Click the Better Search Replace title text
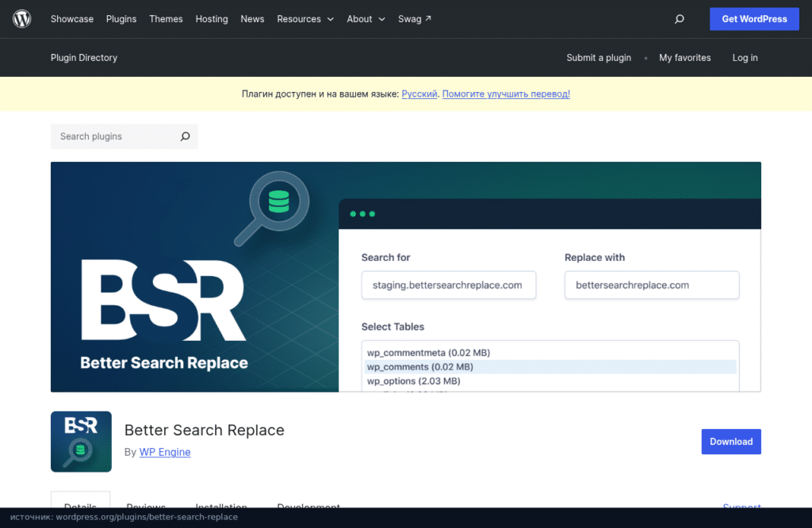812x528 pixels. [x=204, y=430]
